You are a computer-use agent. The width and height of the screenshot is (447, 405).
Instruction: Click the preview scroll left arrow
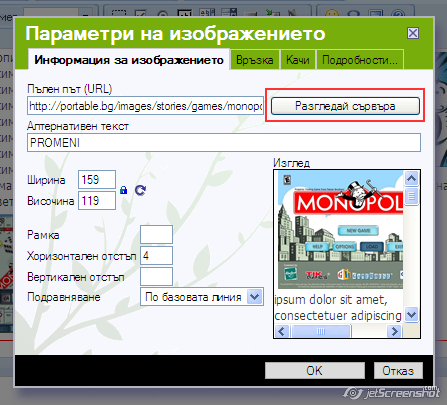[x=282, y=331]
